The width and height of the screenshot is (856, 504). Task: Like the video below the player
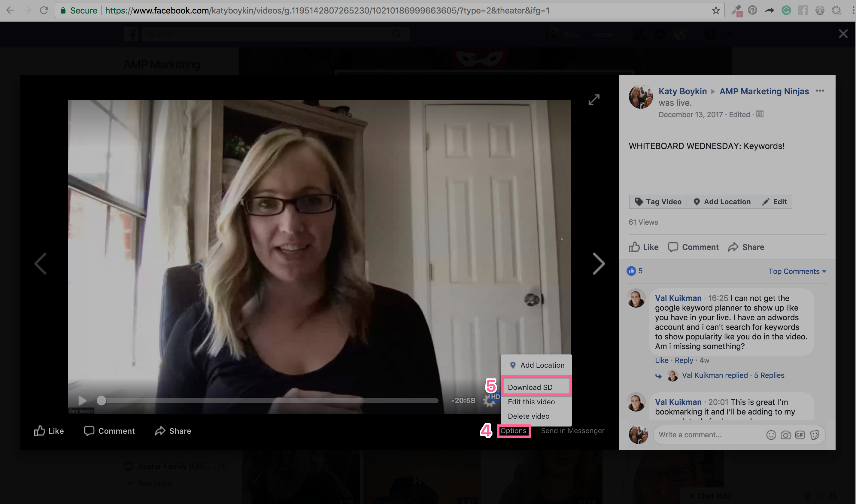49,431
